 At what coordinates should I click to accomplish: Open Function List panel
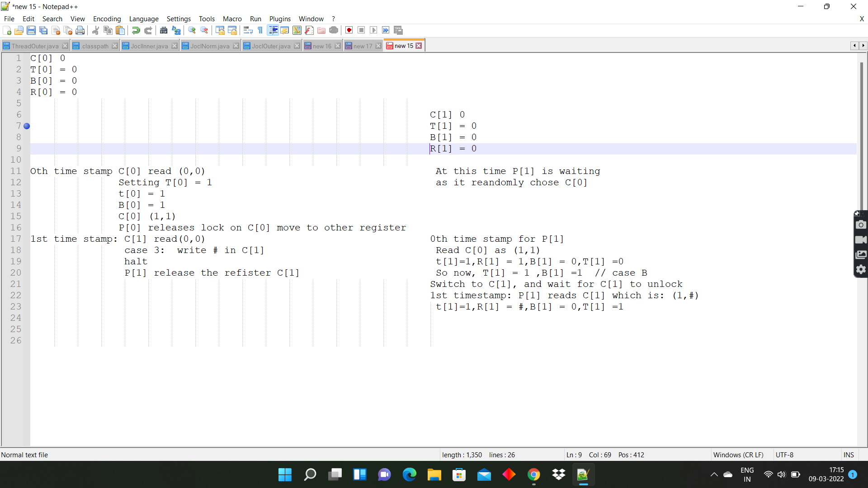point(309,30)
